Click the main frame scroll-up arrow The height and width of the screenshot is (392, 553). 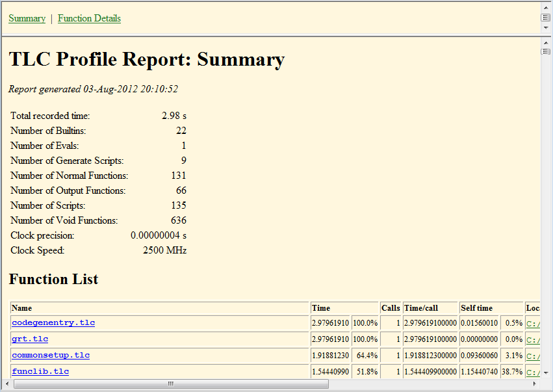(x=546, y=43)
